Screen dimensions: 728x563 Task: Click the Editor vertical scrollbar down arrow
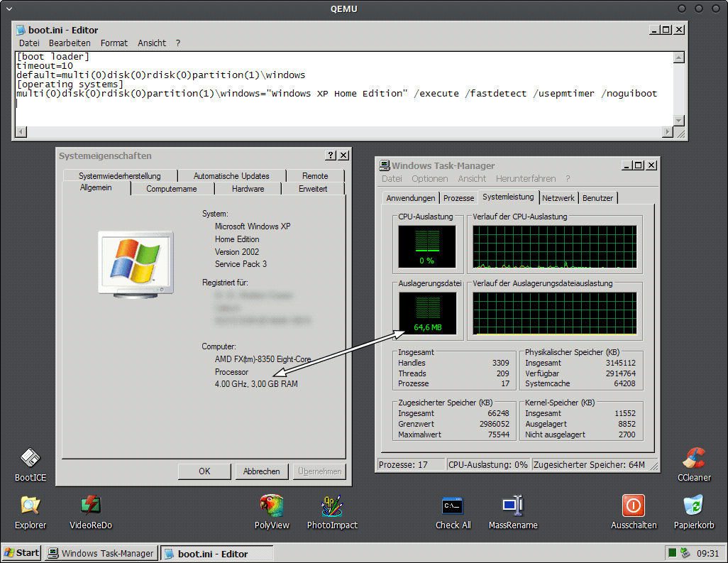coord(679,120)
